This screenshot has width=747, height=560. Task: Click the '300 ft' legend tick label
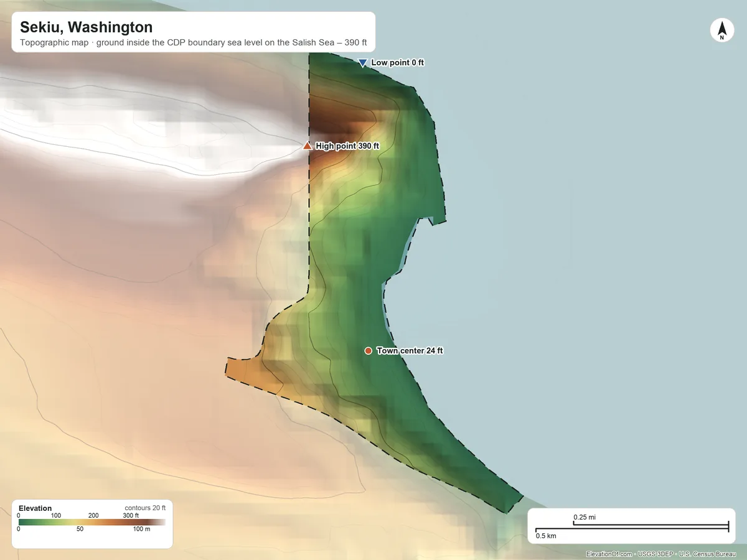pyautogui.click(x=131, y=515)
